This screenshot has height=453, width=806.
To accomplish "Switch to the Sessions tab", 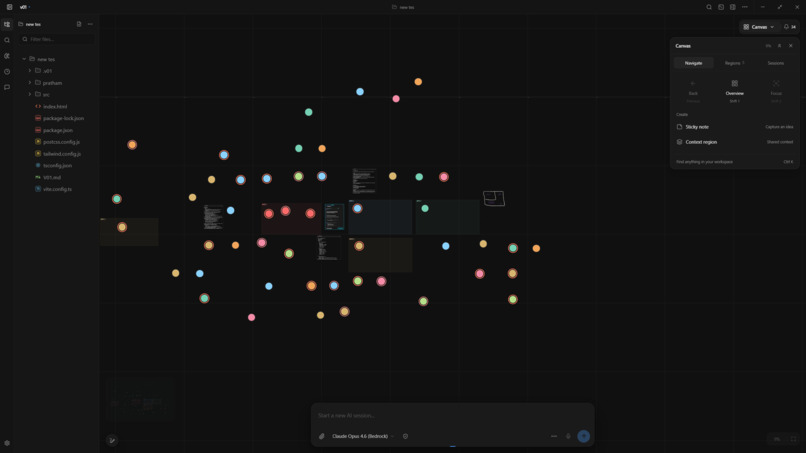I will point(776,63).
